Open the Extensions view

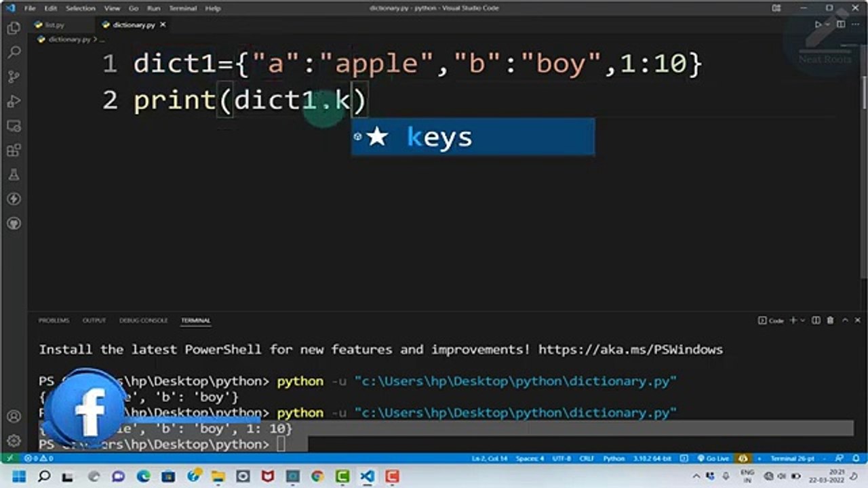tap(14, 150)
